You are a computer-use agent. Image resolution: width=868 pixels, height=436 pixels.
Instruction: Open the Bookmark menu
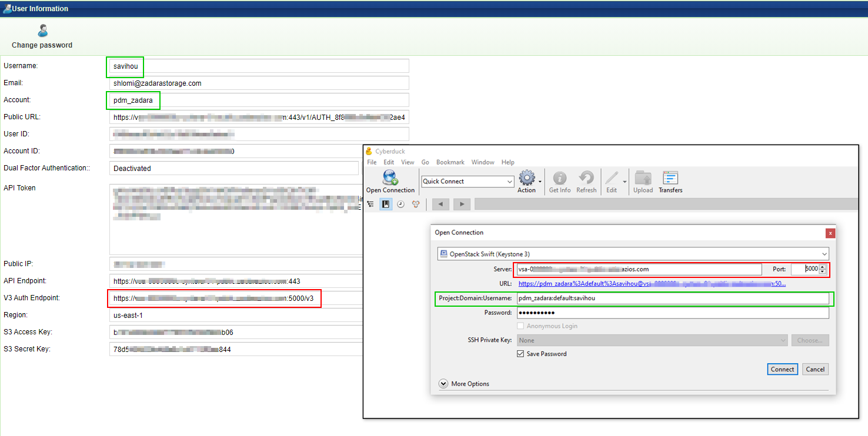tap(450, 162)
